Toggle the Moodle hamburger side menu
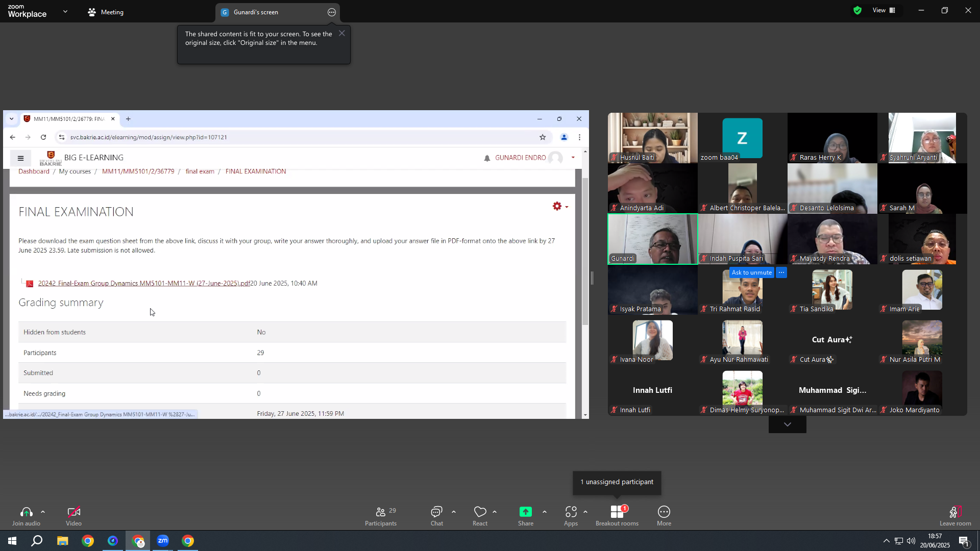 [20, 158]
